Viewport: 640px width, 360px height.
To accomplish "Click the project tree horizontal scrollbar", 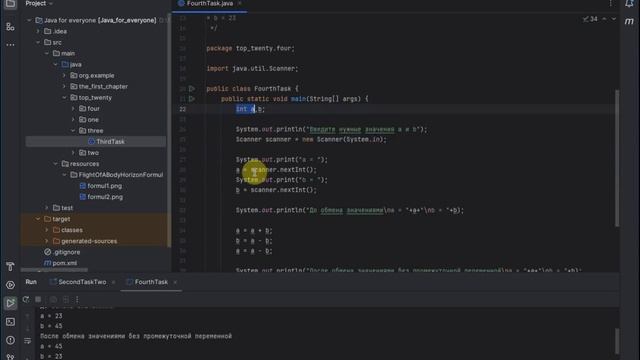I will click(x=54, y=270).
